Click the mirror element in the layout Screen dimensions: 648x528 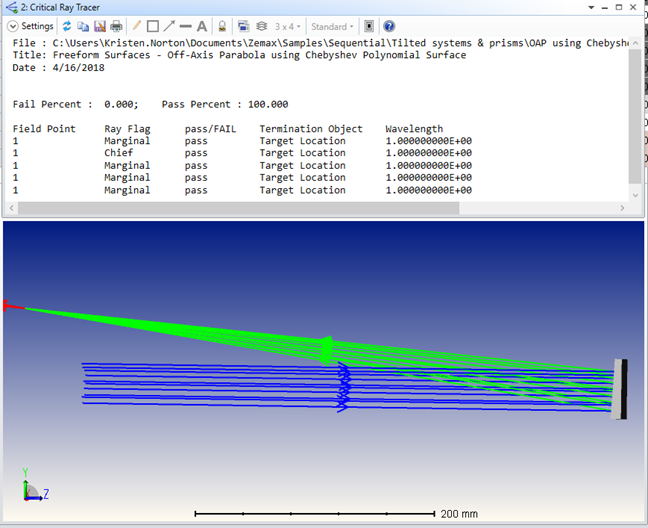[x=619, y=389]
